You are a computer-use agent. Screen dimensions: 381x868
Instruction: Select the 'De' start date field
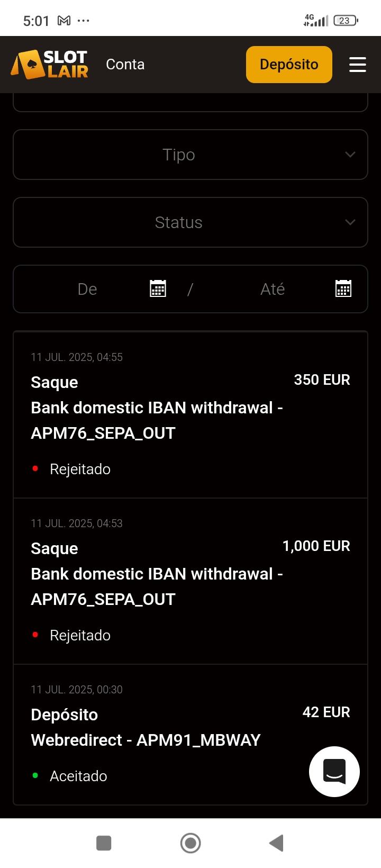87,289
